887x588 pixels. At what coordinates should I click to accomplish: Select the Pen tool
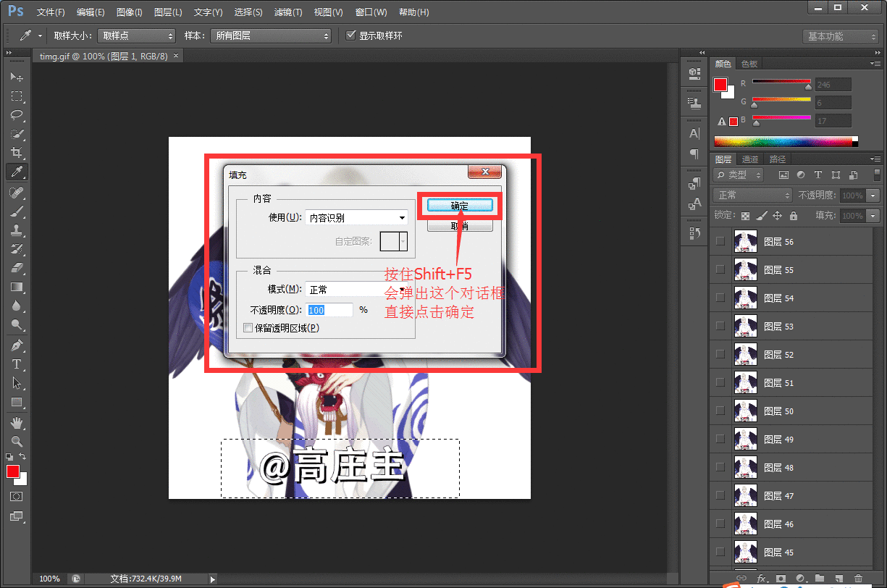click(17, 345)
